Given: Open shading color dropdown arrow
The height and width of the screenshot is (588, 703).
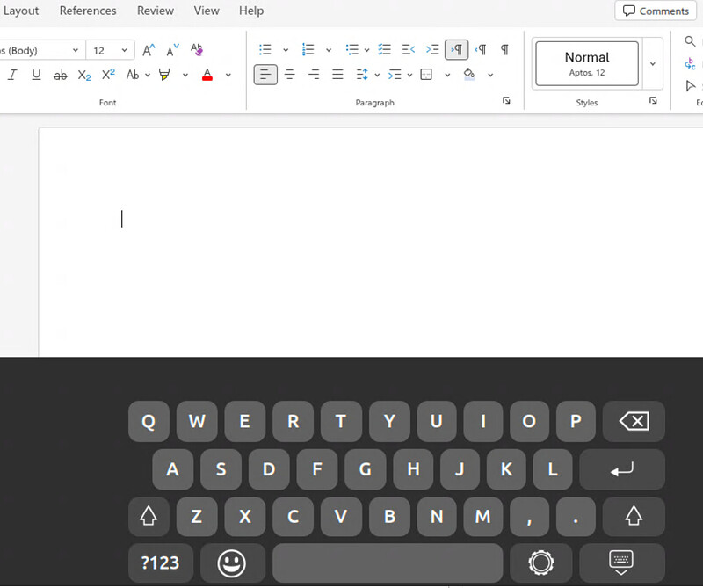Looking at the screenshot, I should 490,75.
